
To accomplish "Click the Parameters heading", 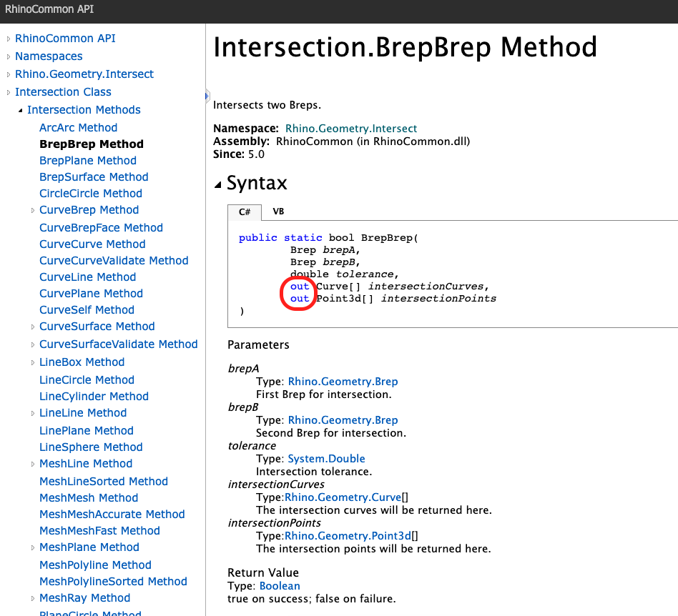I will click(x=259, y=344).
